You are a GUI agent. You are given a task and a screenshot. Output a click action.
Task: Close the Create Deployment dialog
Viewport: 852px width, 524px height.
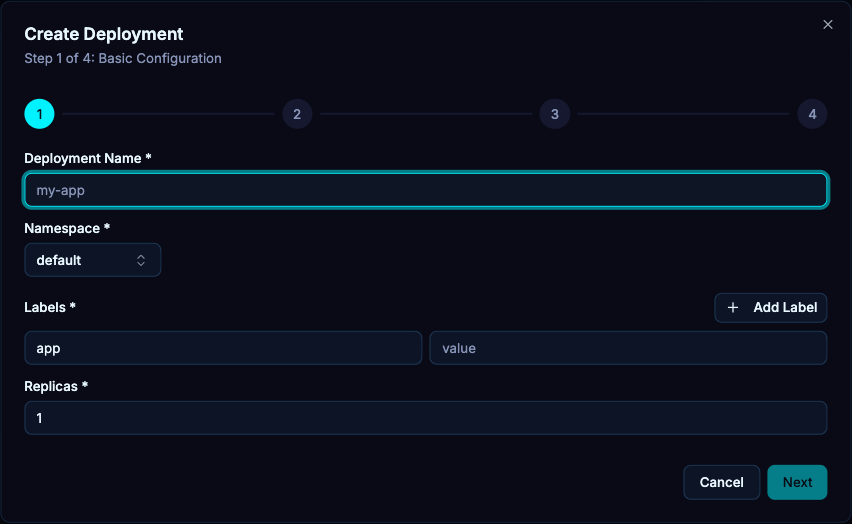click(828, 24)
